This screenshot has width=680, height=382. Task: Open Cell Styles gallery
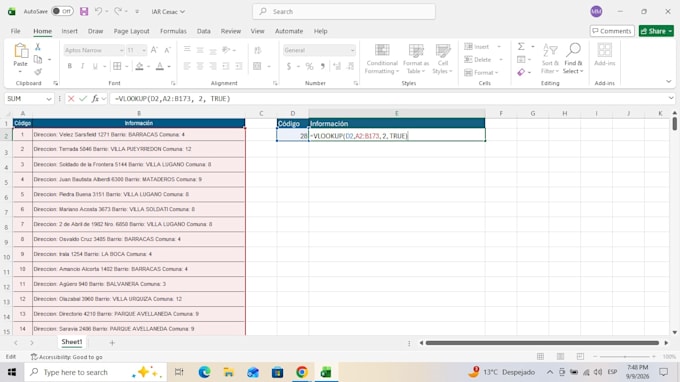click(x=442, y=59)
